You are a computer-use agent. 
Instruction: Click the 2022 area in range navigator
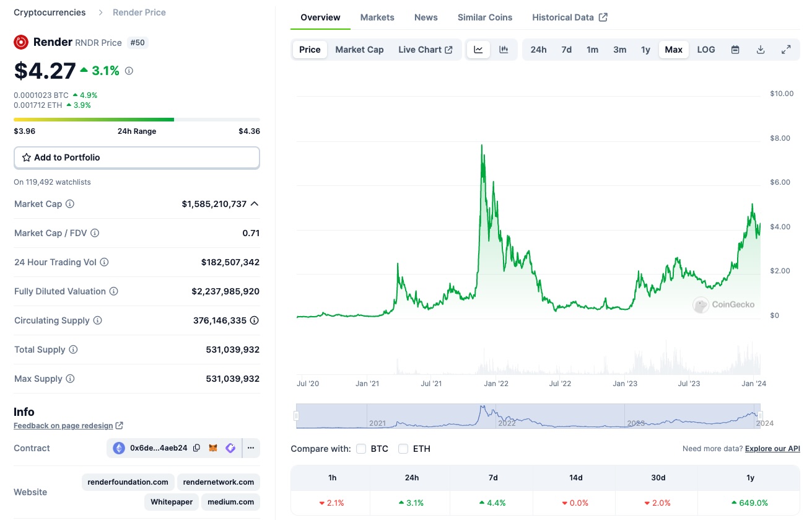pyautogui.click(x=507, y=423)
